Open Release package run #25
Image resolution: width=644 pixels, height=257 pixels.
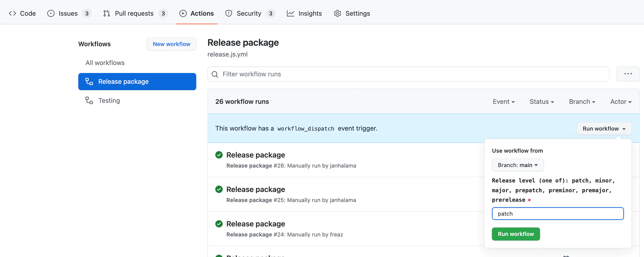click(x=256, y=189)
